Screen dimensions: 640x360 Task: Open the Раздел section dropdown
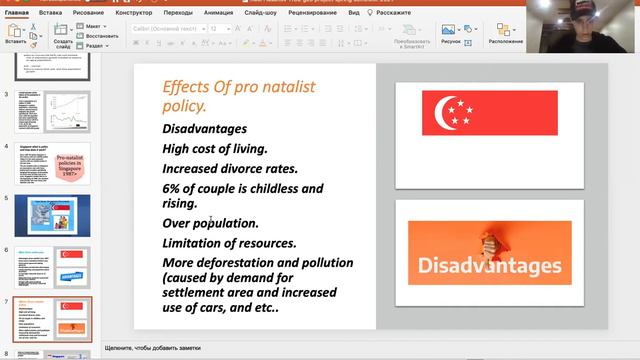(x=93, y=46)
